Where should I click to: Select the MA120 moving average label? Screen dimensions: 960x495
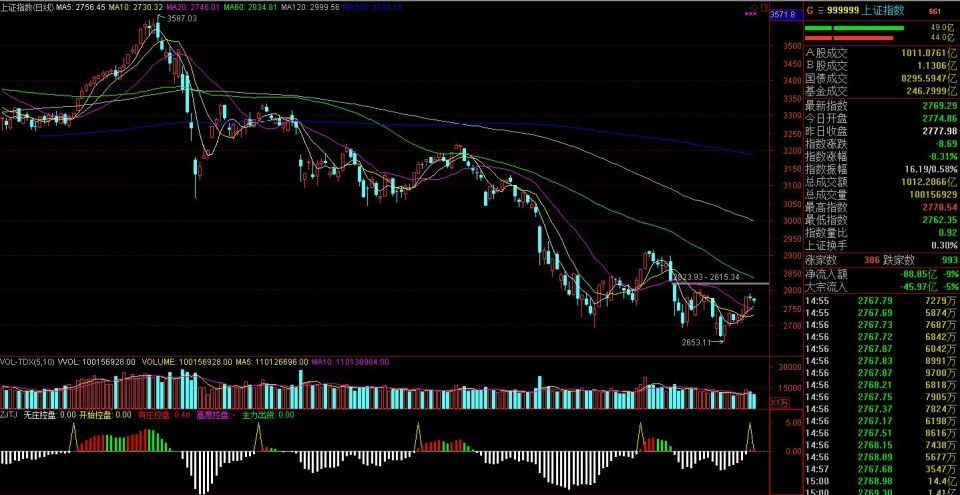pos(306,7)
